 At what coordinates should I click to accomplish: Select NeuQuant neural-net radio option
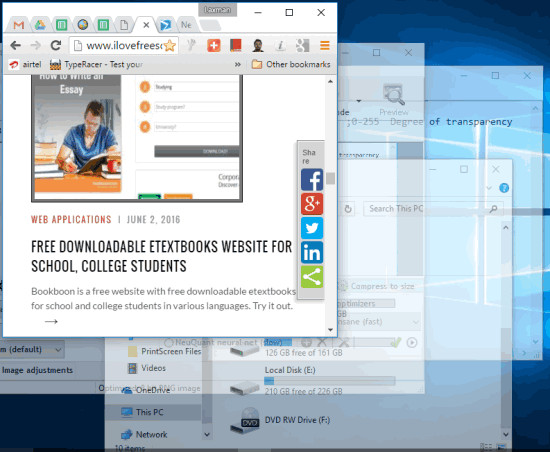(169, 343)
